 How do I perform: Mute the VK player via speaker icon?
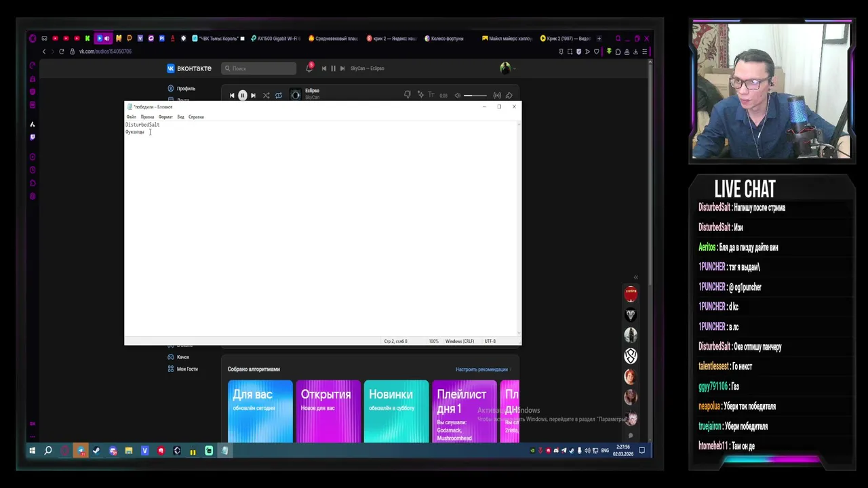pos(457,96)
